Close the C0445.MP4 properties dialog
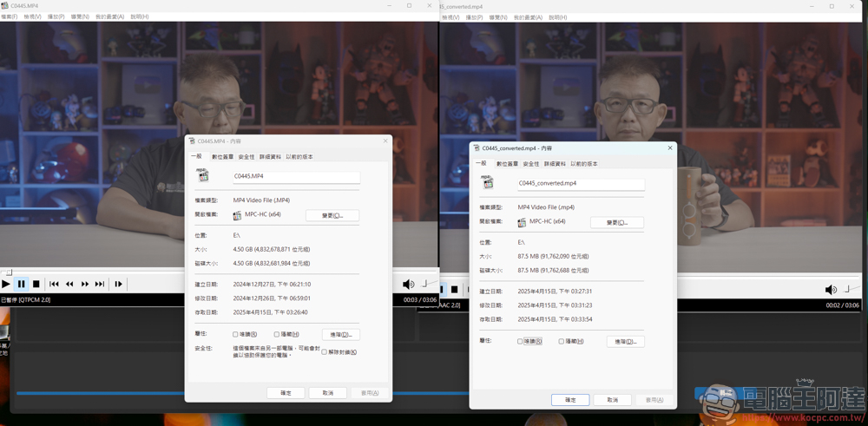Screen dimensions: 868x426 tap(385, 141)
